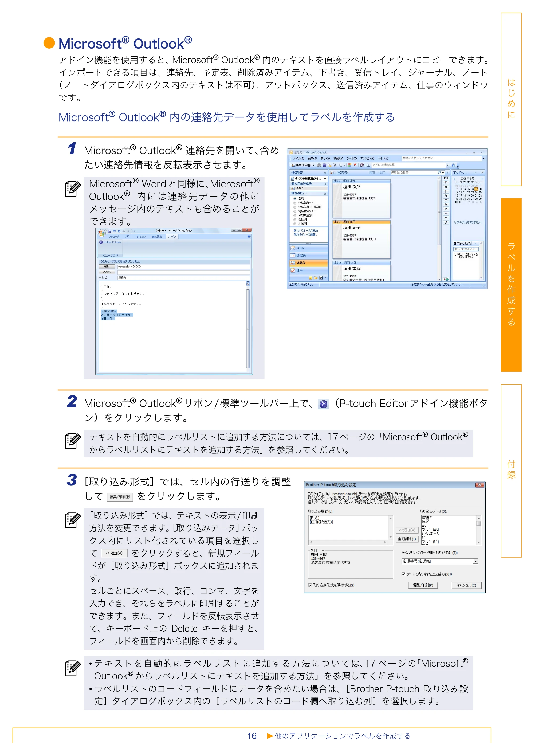Viewport: 534px width, 756px height.
Task: Open the ツール menu in Outlook
Action: tap(351, 158)
